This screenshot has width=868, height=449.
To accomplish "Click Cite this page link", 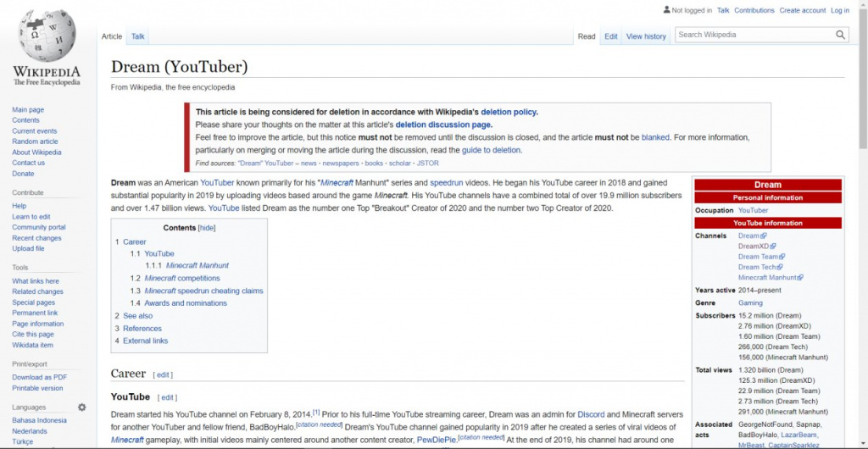I will (33, 335).
